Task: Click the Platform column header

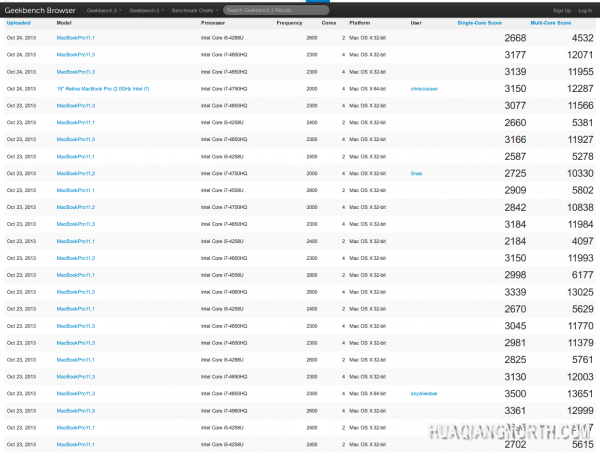Action: click(x=360, y=23)
